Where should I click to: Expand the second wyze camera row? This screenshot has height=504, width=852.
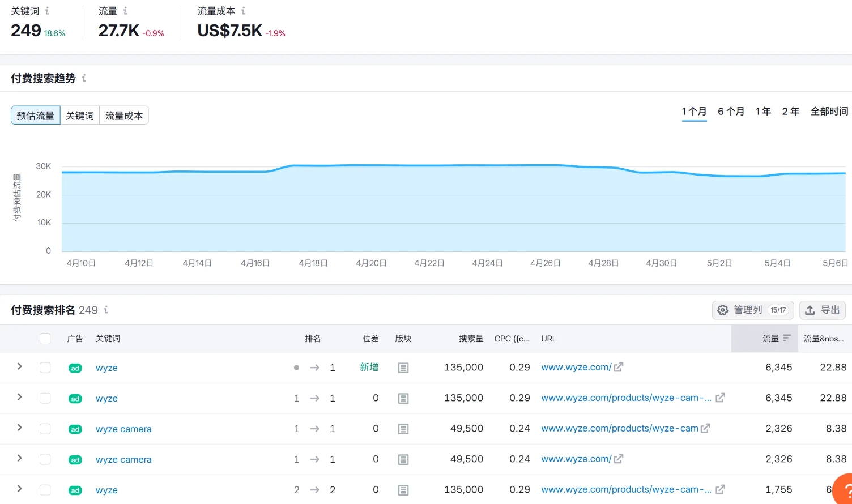(19, 458)
